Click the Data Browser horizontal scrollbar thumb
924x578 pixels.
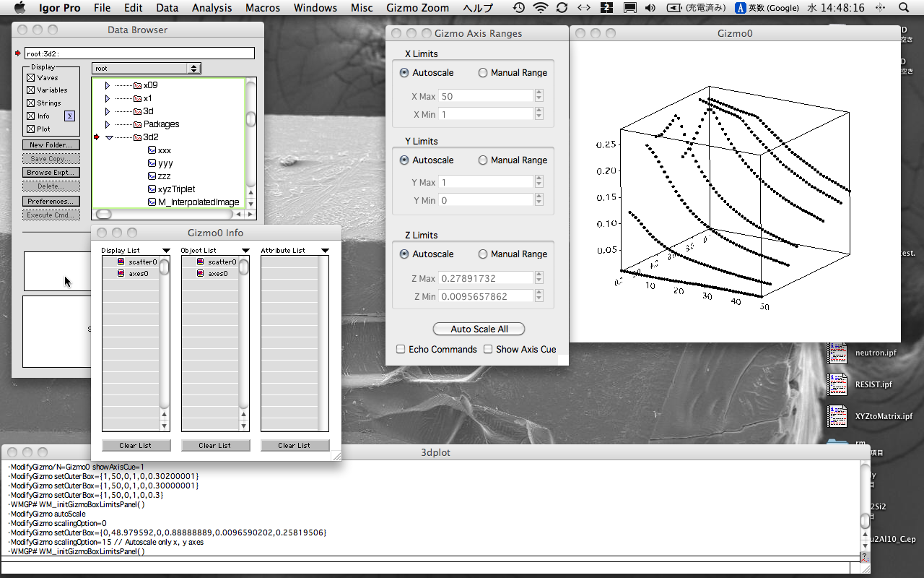click(104, 214)
